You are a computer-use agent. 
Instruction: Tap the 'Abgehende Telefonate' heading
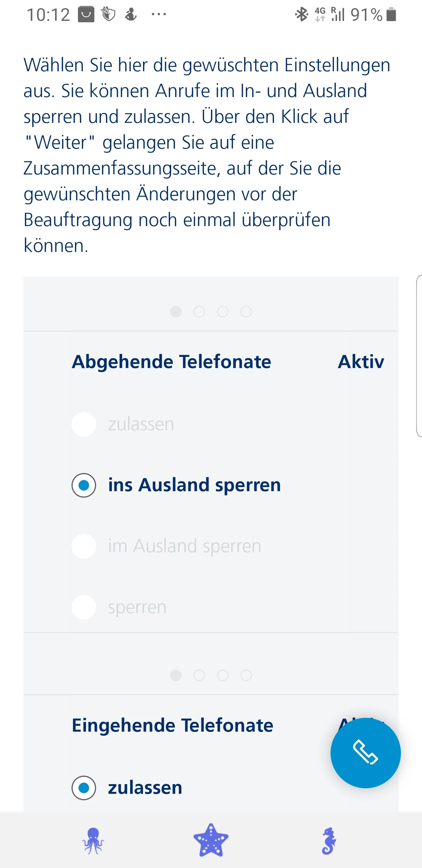(x=171, y=362)
